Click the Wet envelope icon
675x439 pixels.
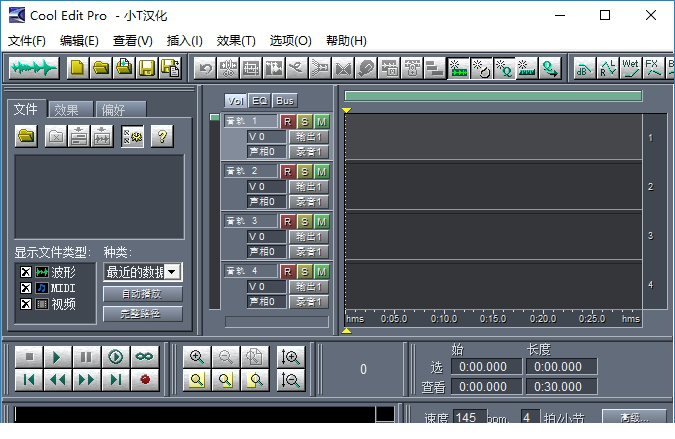click(x=631, y=68)
